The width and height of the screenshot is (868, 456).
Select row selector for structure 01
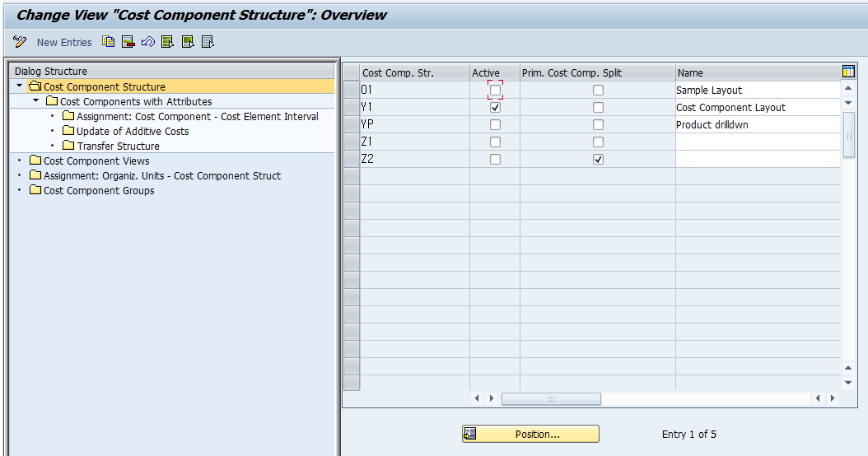click(352, 90)
